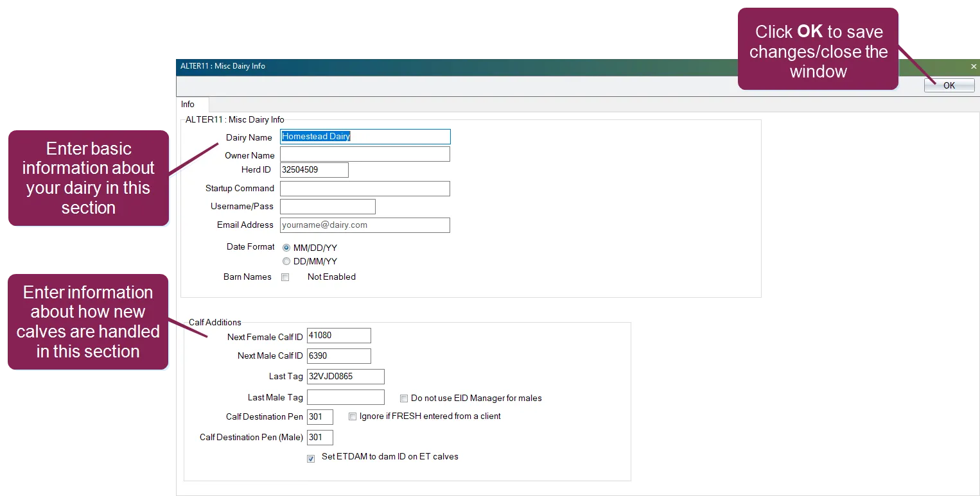
Task: Switch to the Info tab
Action: pyautogui.click(x=188, y=104)
